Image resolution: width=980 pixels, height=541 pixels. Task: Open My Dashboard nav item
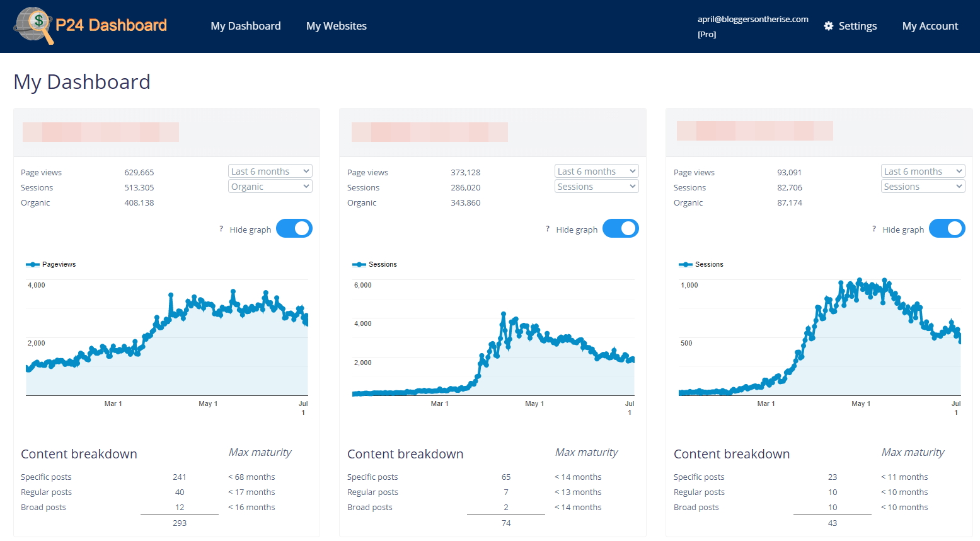(x=246, y=26)
